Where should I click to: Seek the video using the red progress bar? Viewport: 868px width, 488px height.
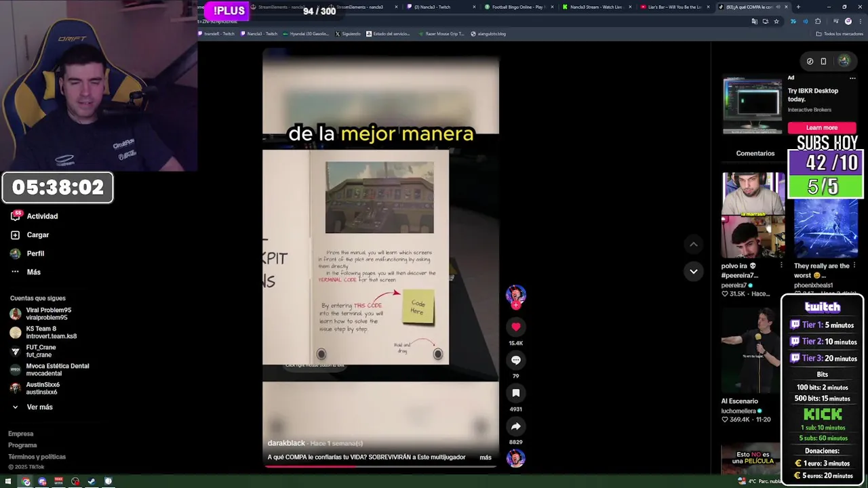pos(380,466)
